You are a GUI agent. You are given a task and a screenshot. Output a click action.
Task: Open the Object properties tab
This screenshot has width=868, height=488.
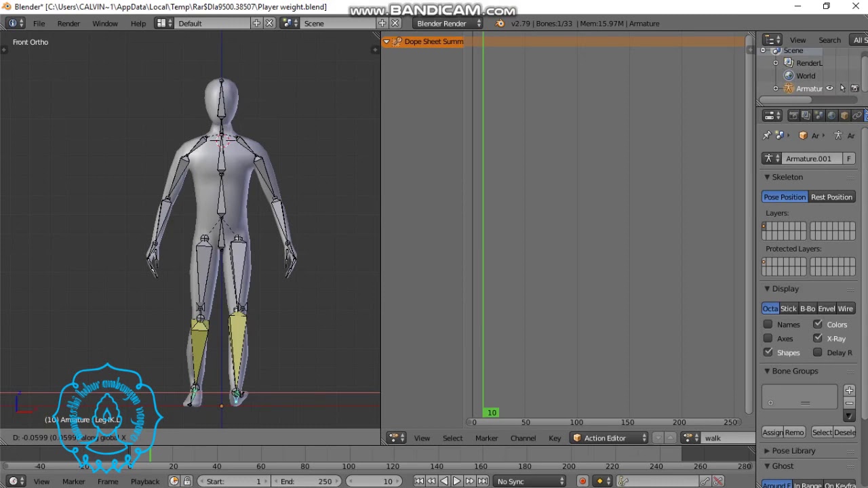tap(844, 116)
